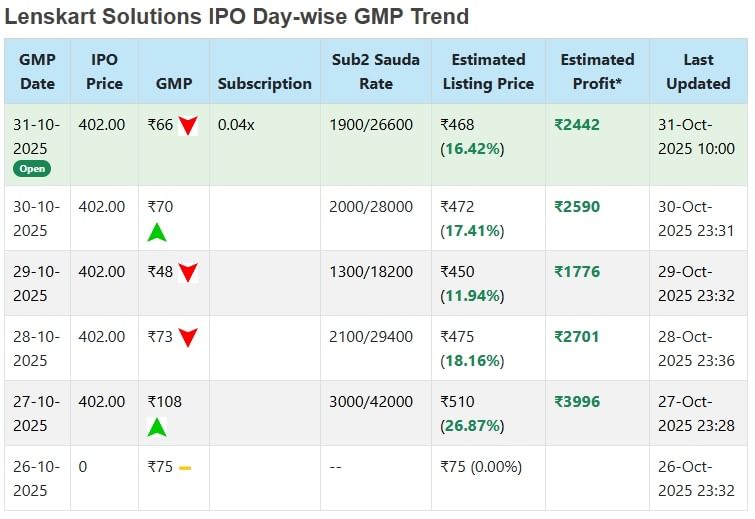This screenshot has height=519, width=755.
Task: Click the red down arrow beside ₹66 GMP
Action: tap(188, 126)
